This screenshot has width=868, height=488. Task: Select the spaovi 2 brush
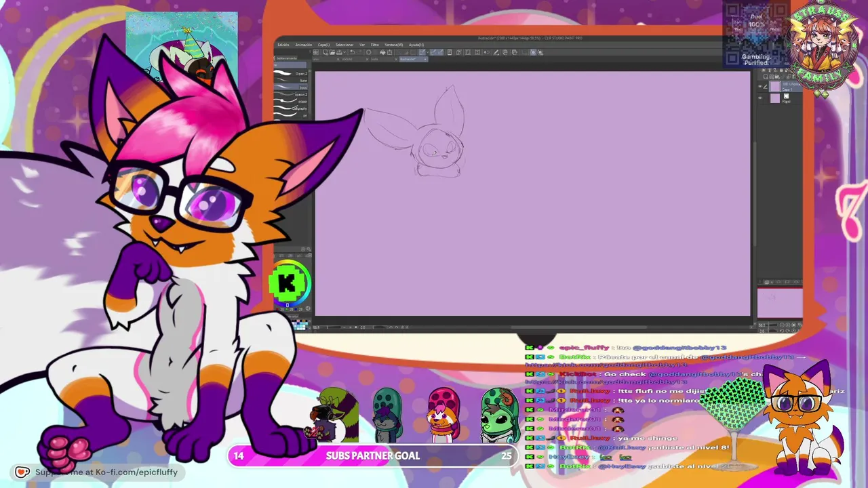[291, 94]
